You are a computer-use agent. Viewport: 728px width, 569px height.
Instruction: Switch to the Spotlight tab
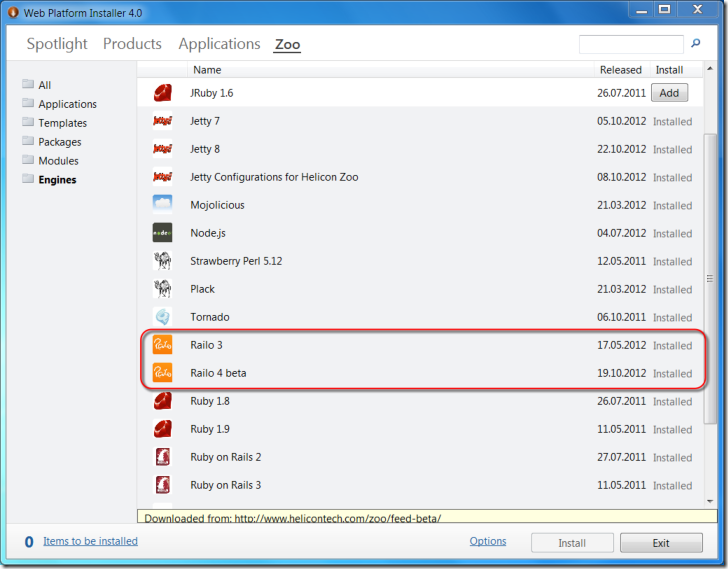[x=57, y=44]
